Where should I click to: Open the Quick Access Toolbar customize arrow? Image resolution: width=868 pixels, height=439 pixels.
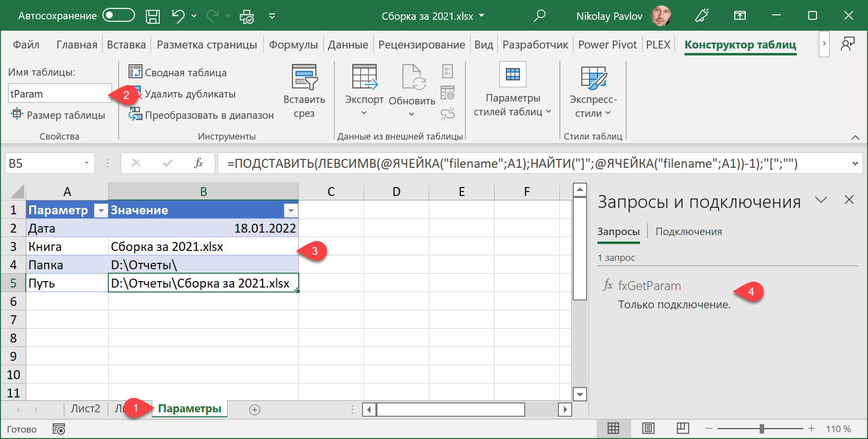click(272, 16)
